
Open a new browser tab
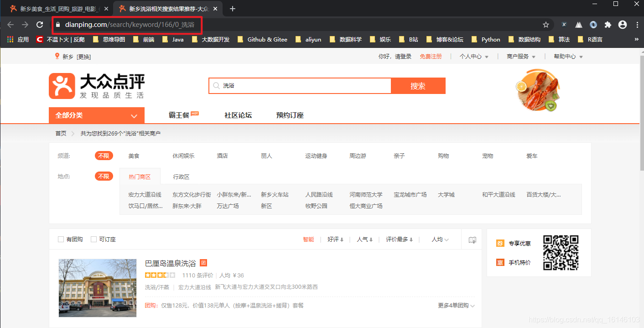pyautogui.click(x=233, y=9)
